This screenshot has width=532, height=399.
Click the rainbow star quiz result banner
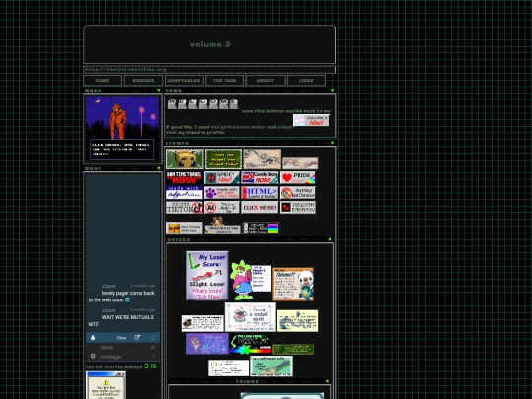point(250,344)
